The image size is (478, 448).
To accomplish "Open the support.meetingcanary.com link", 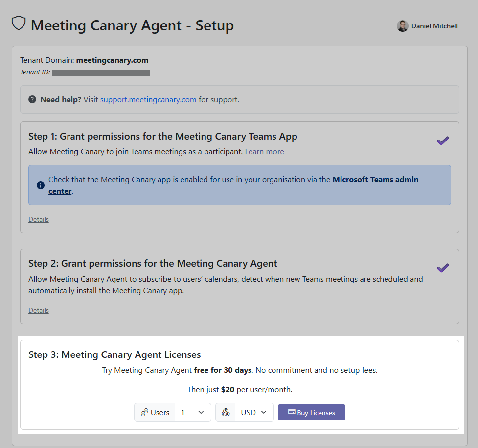I will (x=148, y=99).
